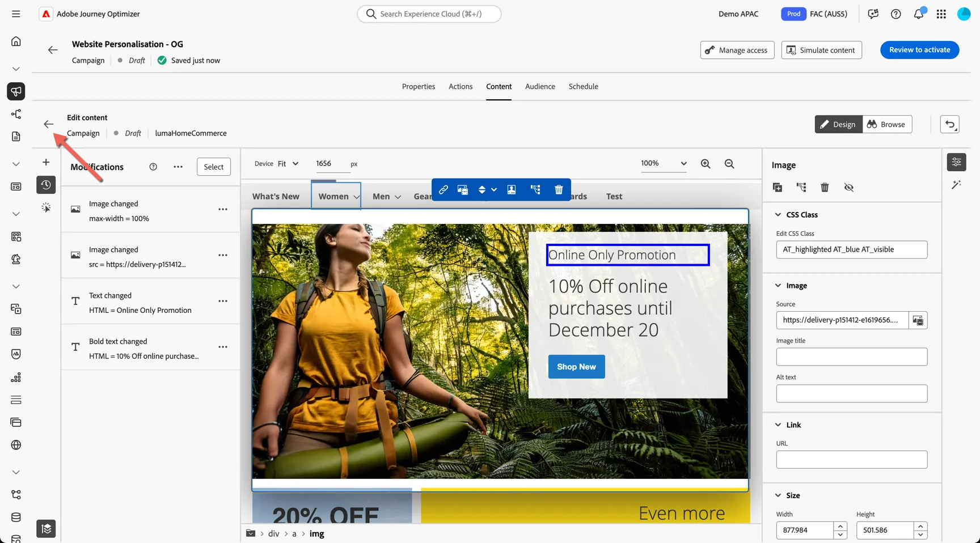Decrease the Height stepper value

[x=920, y=534]
